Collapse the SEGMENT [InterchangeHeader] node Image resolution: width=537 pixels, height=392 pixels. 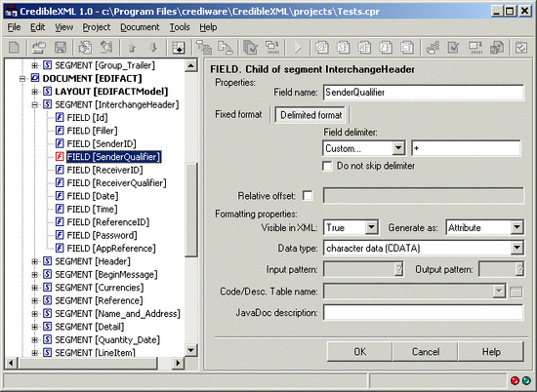click(x=34, y=105)
